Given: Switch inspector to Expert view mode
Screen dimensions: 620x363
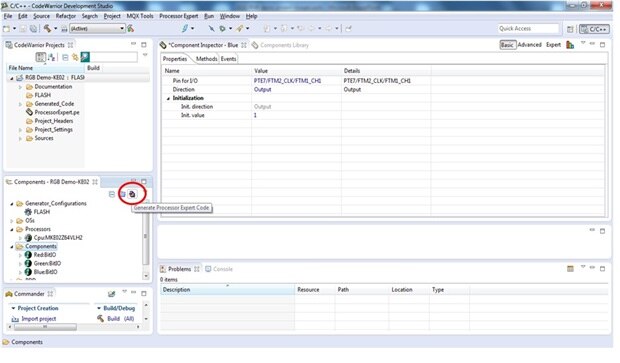Looking at the screenshot, I should click(x=554, y=45).
